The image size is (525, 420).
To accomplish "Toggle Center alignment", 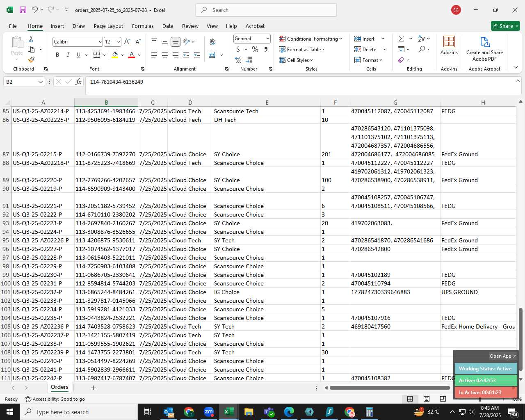I will tap(164, 55).
